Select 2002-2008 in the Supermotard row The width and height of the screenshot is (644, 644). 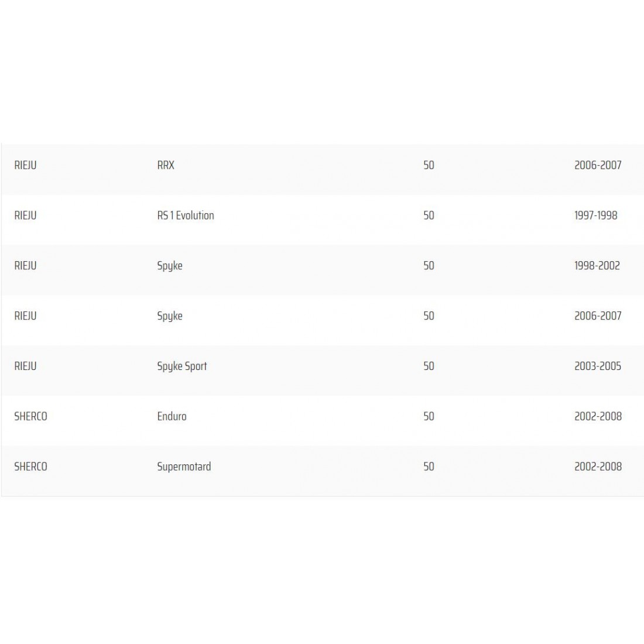(598, 467)
